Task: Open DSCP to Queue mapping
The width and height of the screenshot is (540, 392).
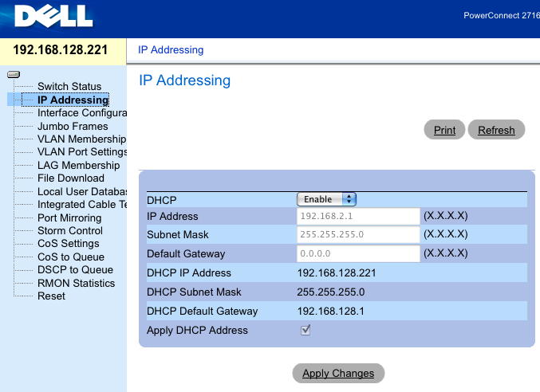Action: (x=75, y=269)
